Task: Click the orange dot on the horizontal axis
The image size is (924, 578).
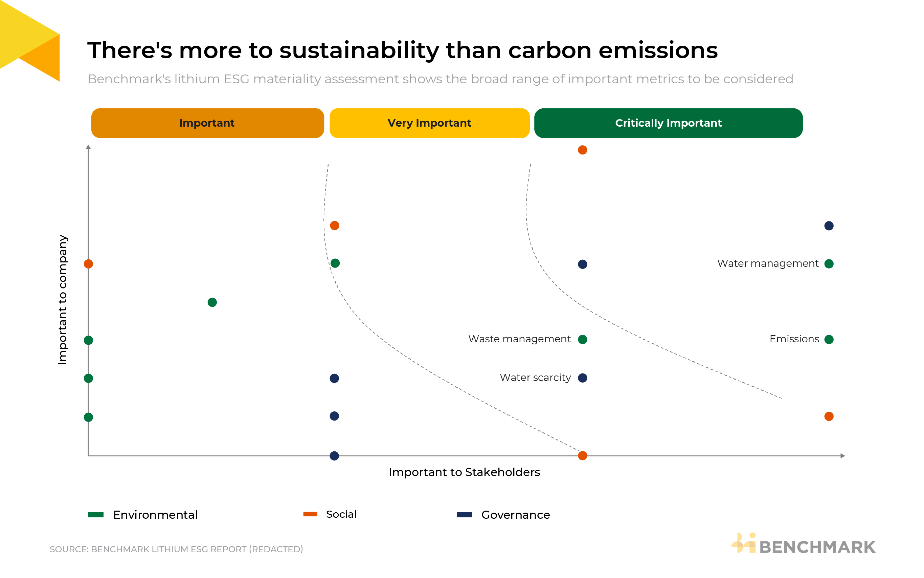Action: (582, 456)
